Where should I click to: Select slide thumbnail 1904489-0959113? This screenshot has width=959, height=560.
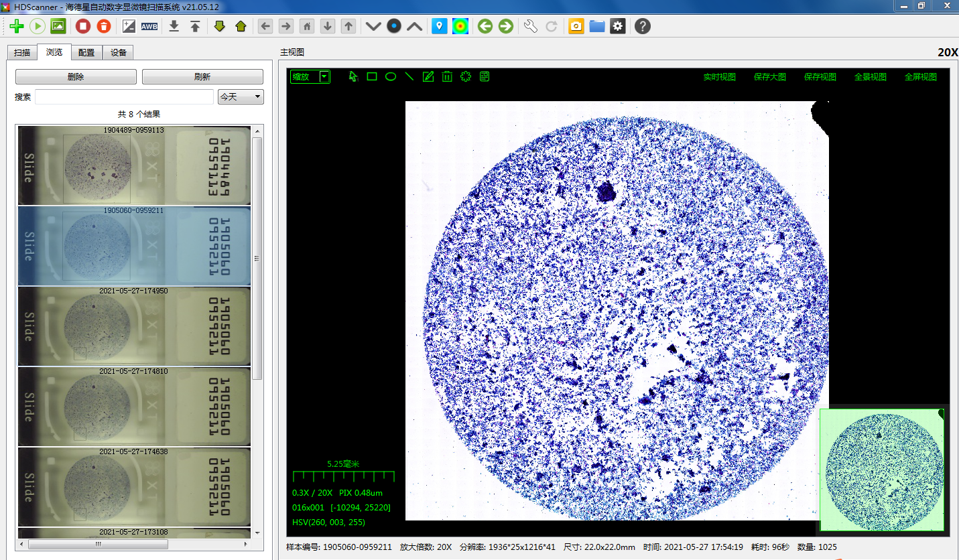134,165
